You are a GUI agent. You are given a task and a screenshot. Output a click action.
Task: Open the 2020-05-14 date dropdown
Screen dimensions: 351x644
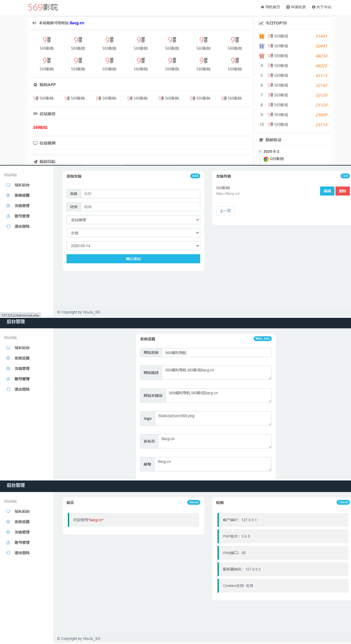133,246
